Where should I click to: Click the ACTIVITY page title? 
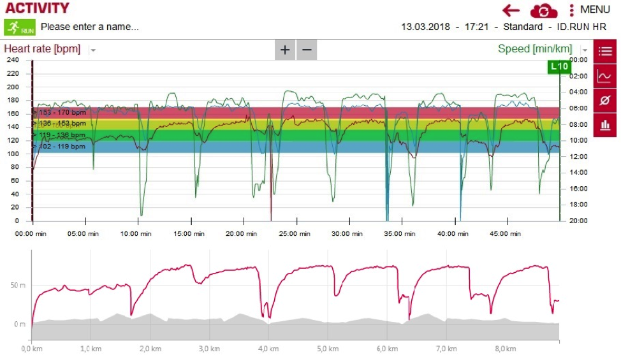tap(37, 8)
